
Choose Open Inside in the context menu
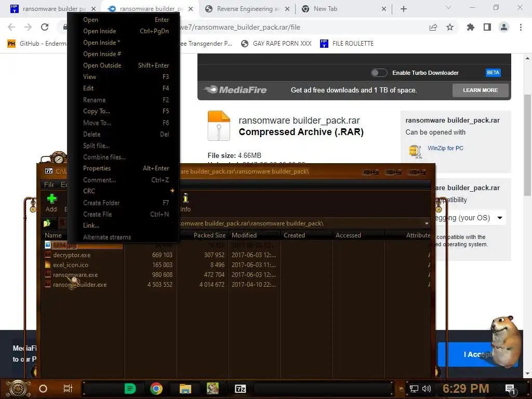(124, 31)
